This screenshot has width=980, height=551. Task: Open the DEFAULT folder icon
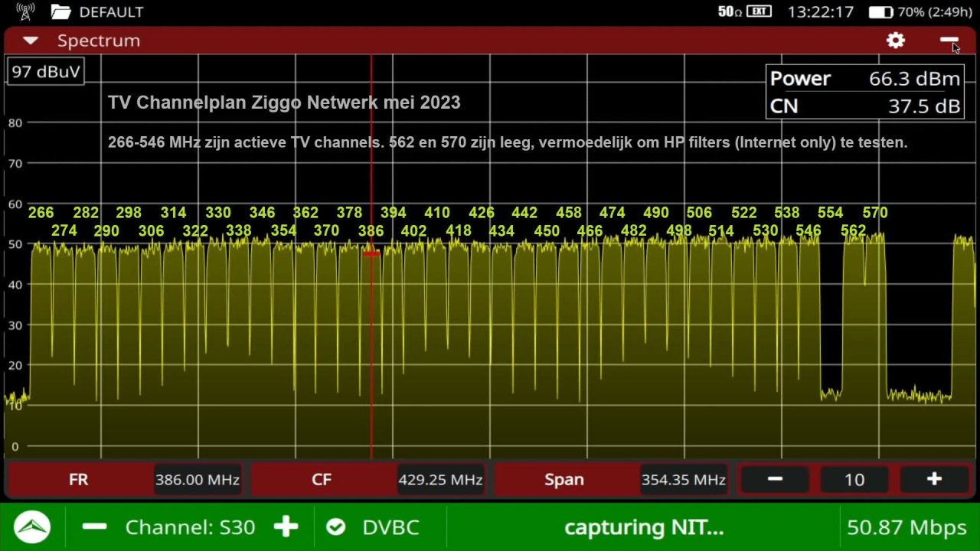coord(60,12)
